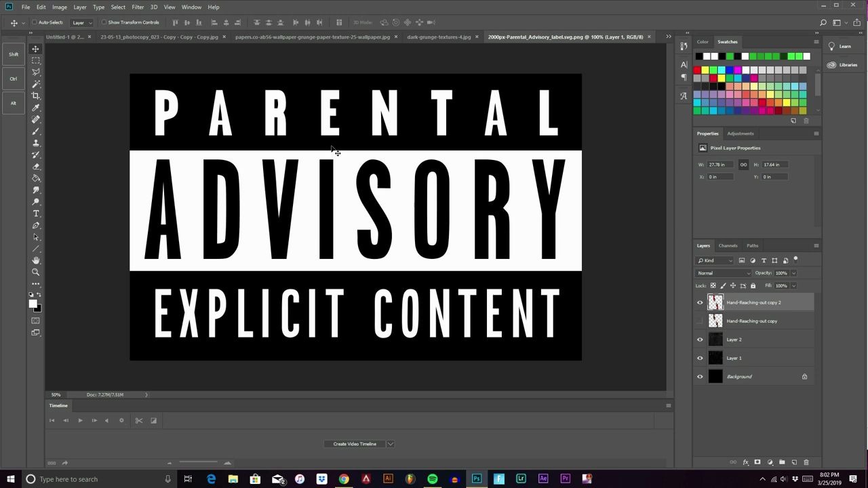The image size is (868, 488).
Task: Open the Libraries panel button
Action: click(x=842, y=65)
